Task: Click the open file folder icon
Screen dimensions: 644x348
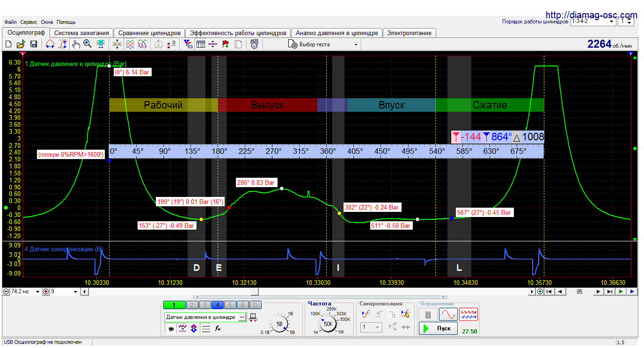Action: pos(21,44)
